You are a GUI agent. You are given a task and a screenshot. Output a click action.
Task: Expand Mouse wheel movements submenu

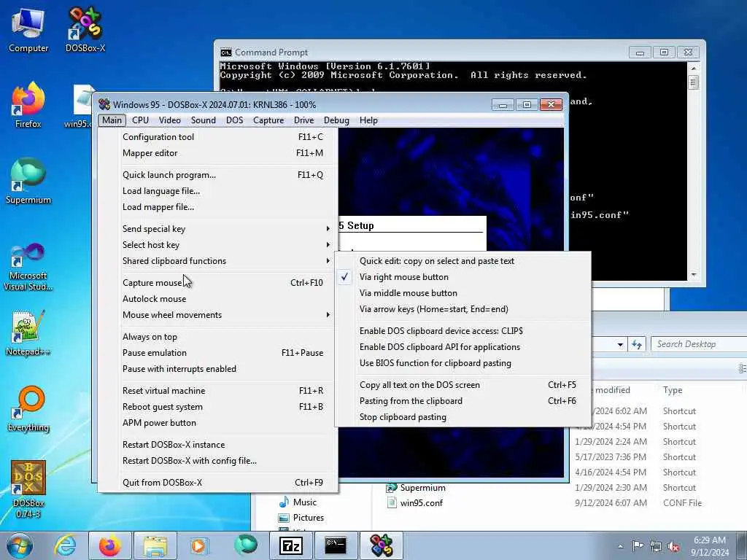pyautogui.click(x=217, y=315)
